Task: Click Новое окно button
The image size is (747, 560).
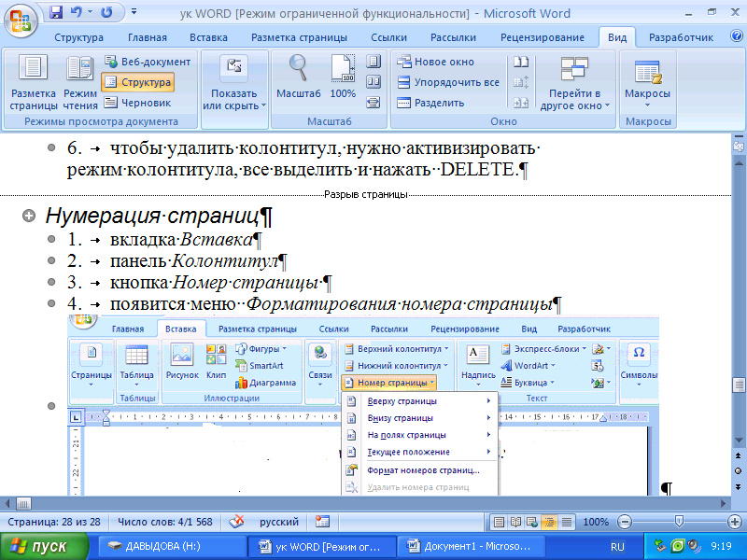Action: pyautogui.click(x=435, y=62)
